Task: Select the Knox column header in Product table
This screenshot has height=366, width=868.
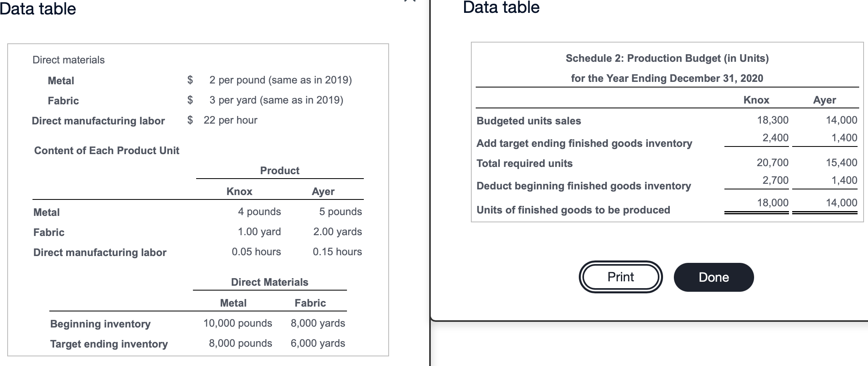Action: coord(239,191)
